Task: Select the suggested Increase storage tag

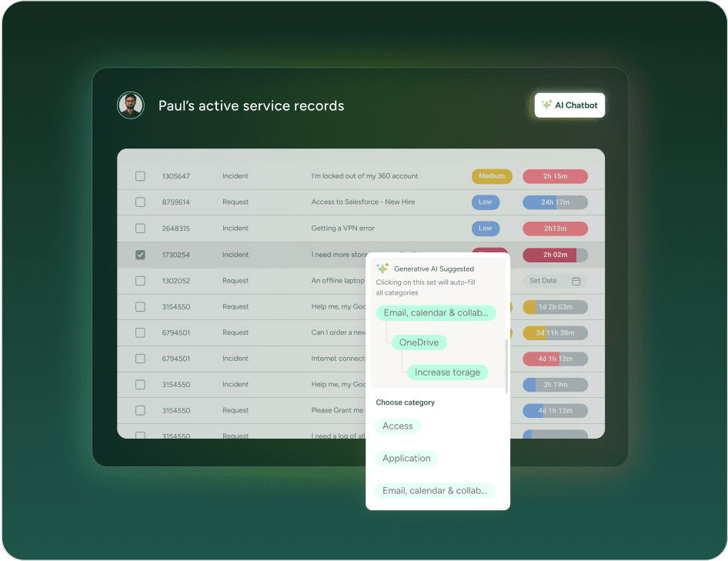Action: coord(447,372)
